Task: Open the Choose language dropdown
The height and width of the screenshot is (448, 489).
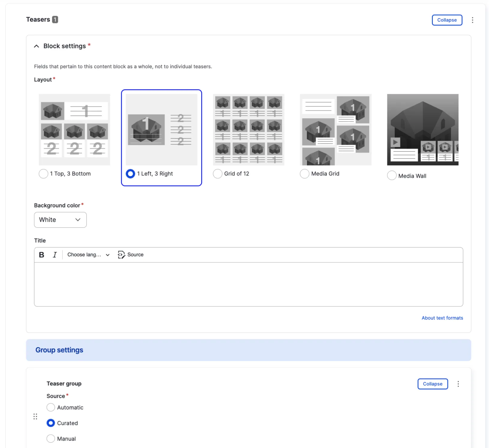Action: pos(88,254)
